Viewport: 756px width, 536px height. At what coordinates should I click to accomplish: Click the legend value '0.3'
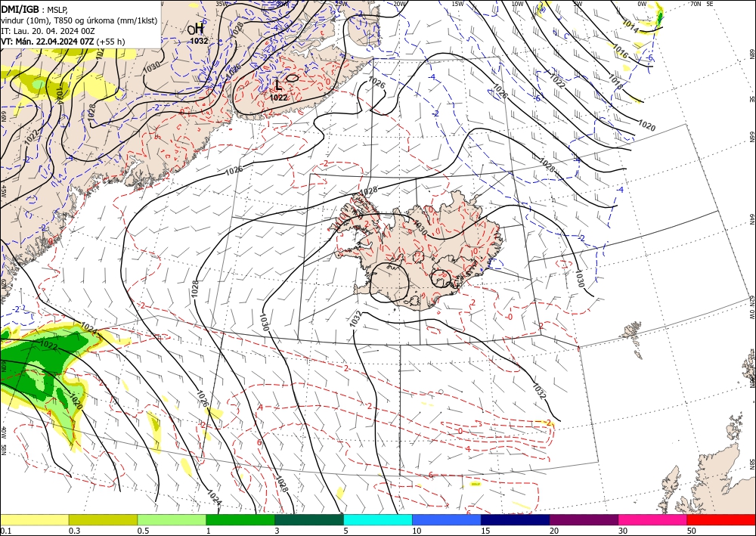(x=74, y=531)
